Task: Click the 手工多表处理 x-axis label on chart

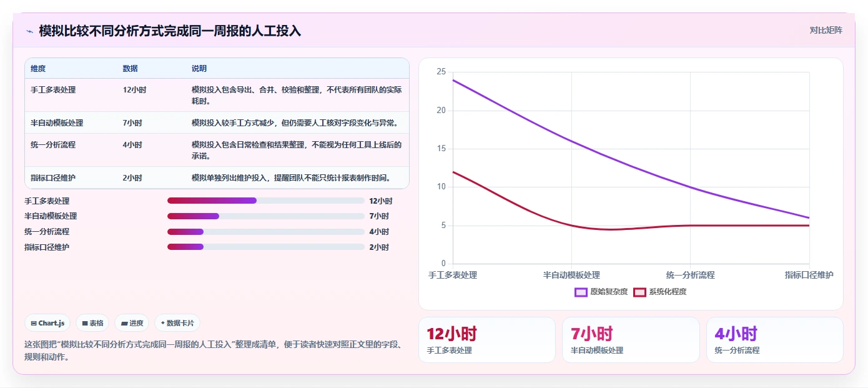Action: pyautogui.click(x=453, y=275)
